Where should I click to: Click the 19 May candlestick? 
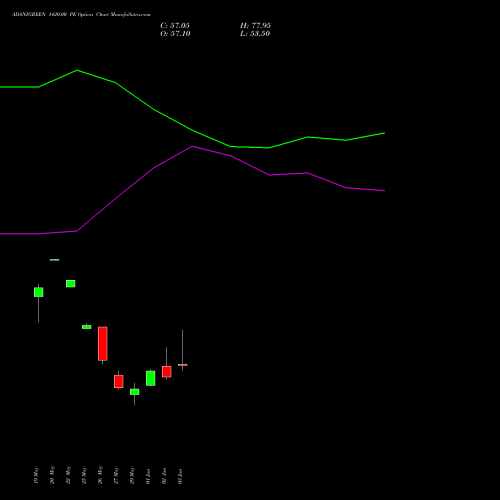click(39, 292)
